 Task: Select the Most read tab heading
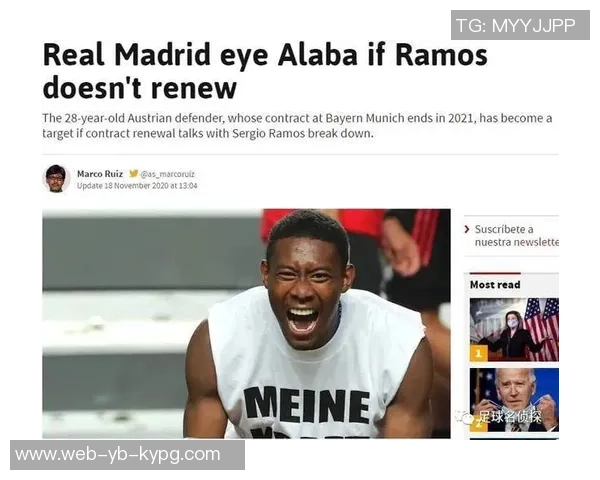coord(495,285)
